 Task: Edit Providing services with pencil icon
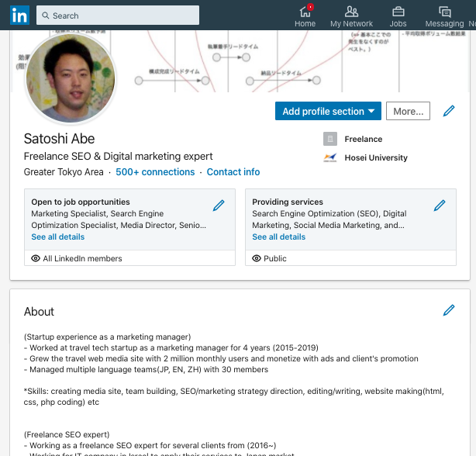[440, 206]
